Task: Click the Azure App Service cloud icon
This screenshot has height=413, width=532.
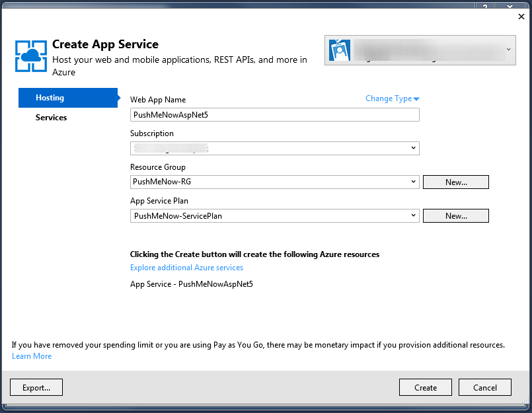Action: tap(31, 56)
